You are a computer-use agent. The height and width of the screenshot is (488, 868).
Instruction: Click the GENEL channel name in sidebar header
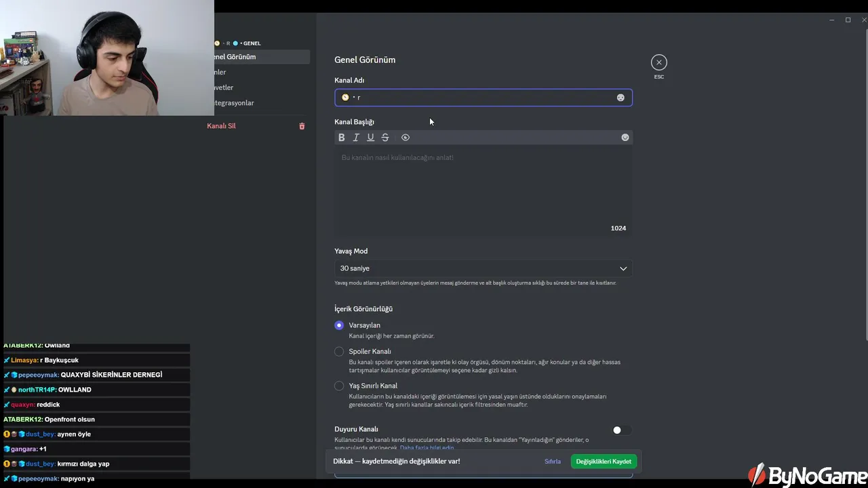pyautogui.click(x=252, y=43)
